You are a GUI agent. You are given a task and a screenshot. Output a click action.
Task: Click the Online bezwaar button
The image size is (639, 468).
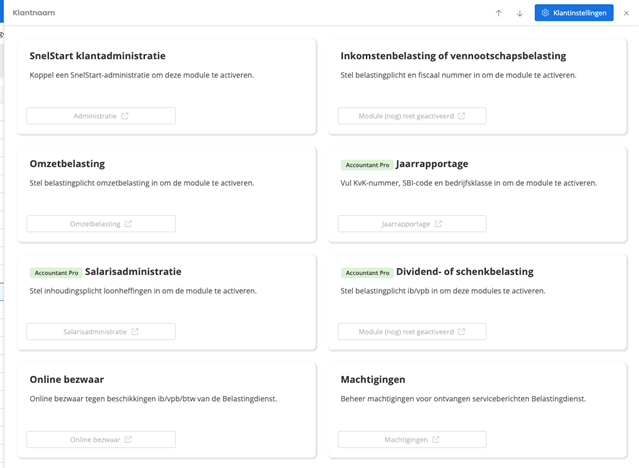(101, 440)
